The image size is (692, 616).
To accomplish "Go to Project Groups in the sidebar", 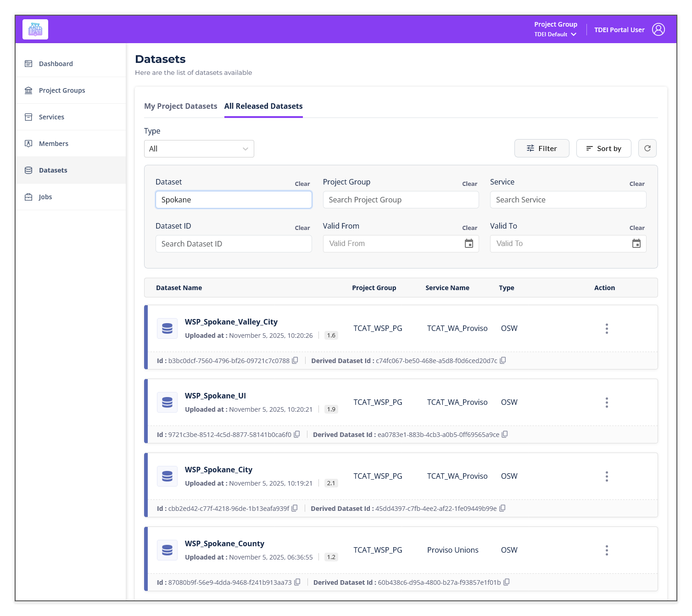I will point(62,90).
